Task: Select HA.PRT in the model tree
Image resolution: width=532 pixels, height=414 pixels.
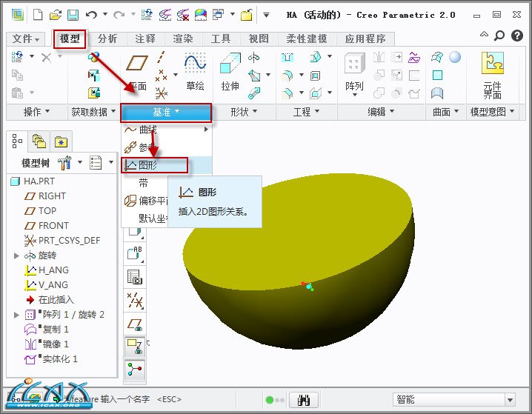Action: (39, 181)
